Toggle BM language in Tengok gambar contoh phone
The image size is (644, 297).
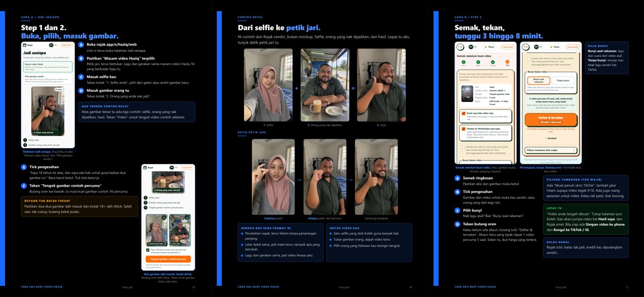(172, 167)
